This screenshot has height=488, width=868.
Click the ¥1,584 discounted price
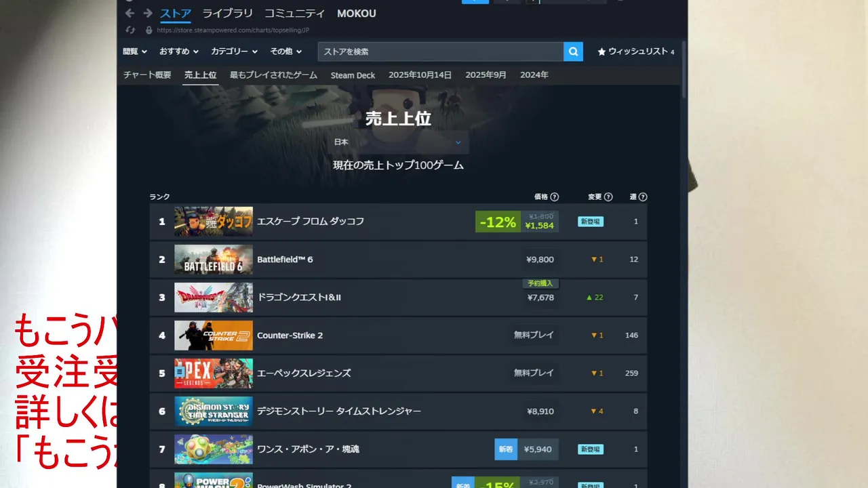coord(539,226)
